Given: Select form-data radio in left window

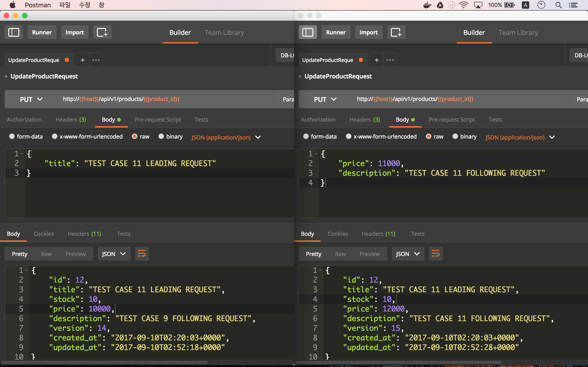Looking at the screenshot, I should pos(12,136).
